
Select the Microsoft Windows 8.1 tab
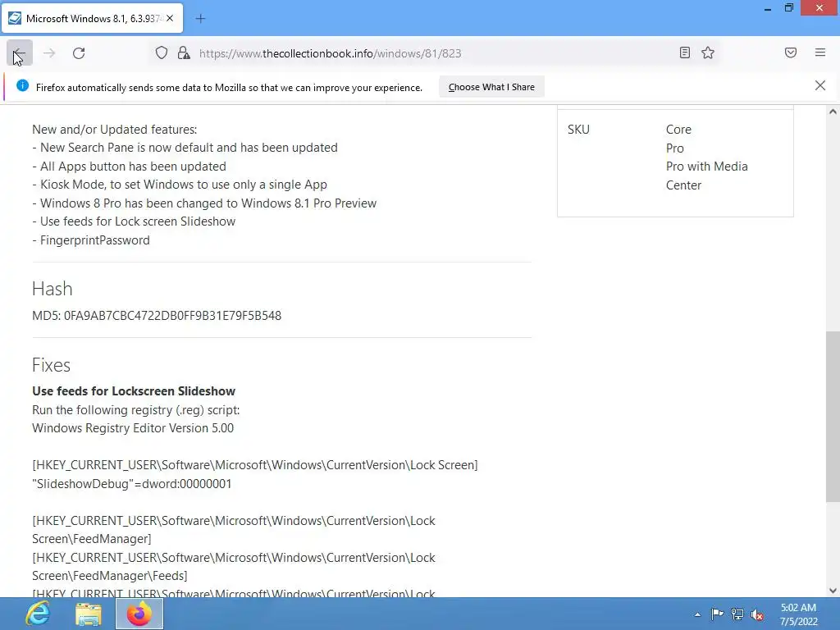(93, 18)
